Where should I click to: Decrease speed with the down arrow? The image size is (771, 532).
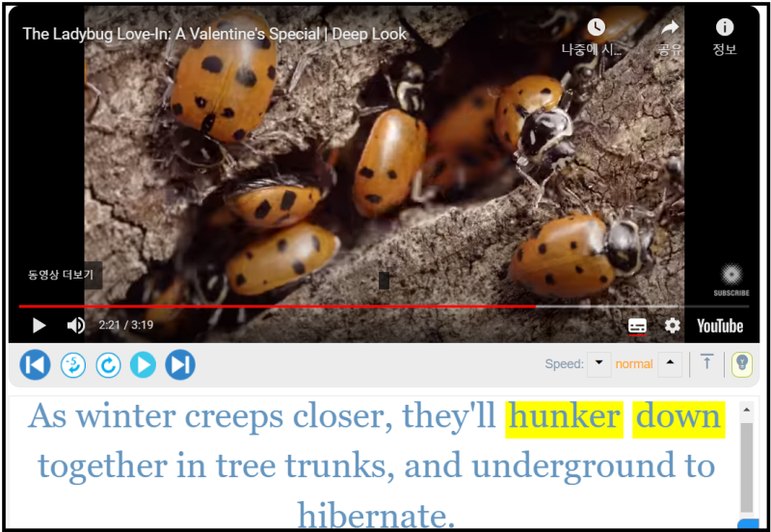598,364
